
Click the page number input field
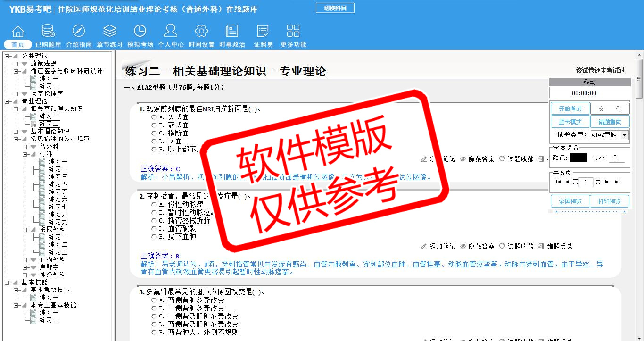[x=586, y=182]
